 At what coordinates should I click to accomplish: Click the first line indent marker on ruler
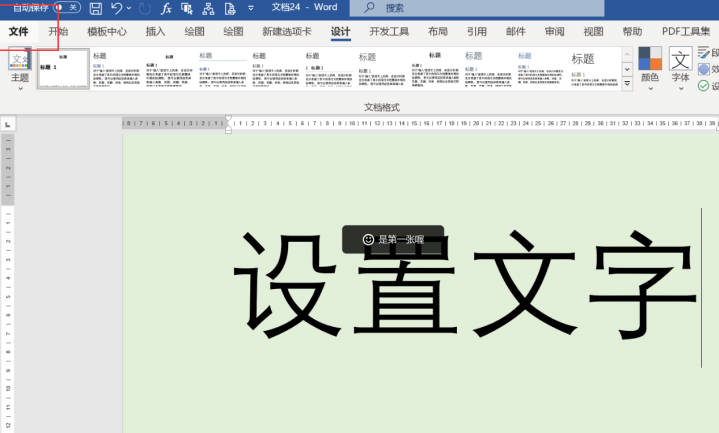[x=228, y=118]
